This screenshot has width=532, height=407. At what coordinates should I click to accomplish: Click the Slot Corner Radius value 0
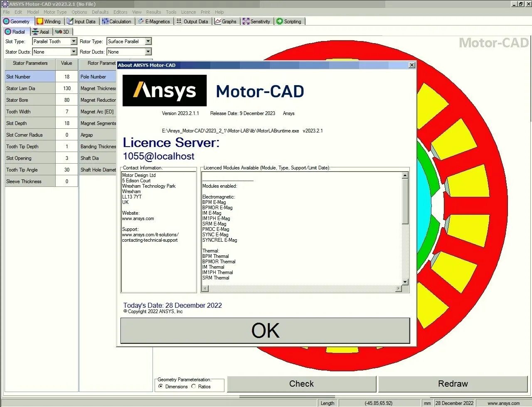tap(66, 135)
